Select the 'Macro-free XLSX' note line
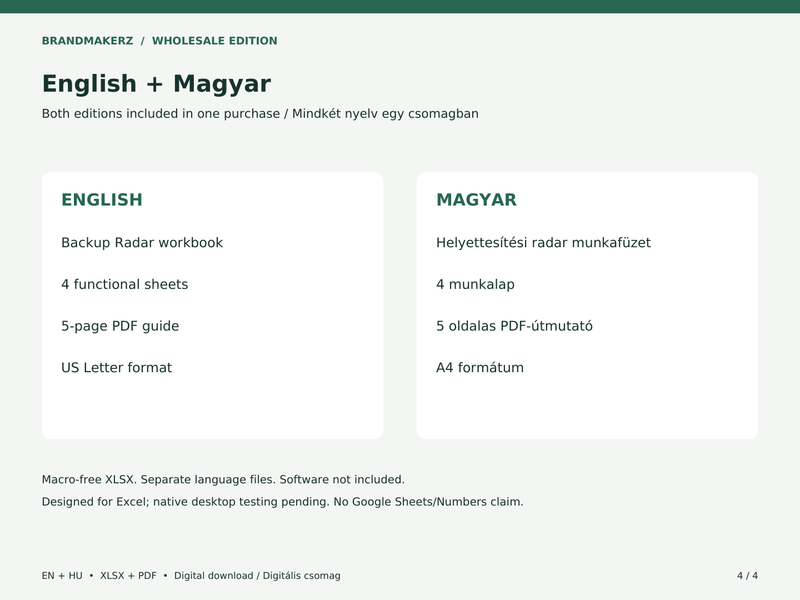 (223, 480)
